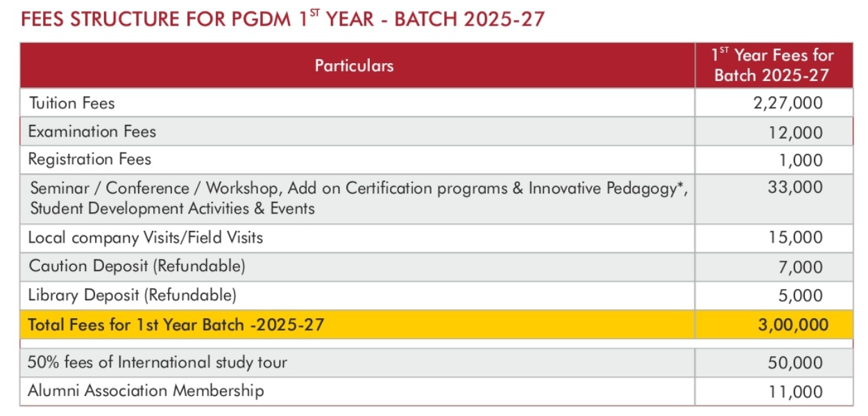868x416 pixels.
Task: Select the Examination Fees row label
Action: (92, 132)
